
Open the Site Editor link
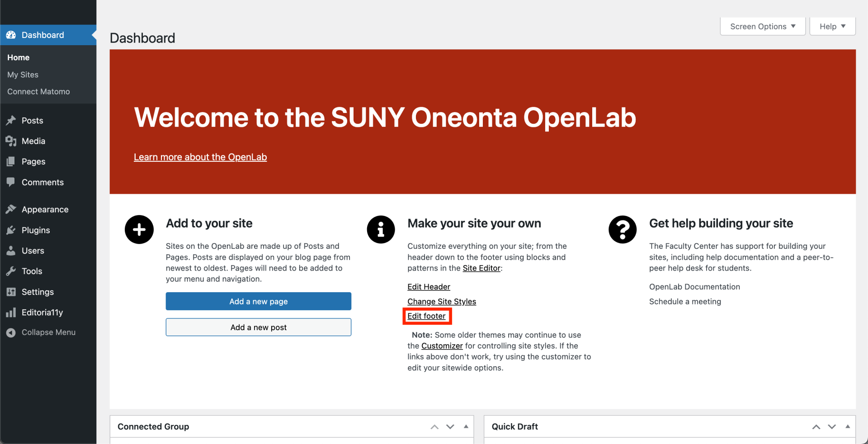pyautogui.click(x=481, y=268)
